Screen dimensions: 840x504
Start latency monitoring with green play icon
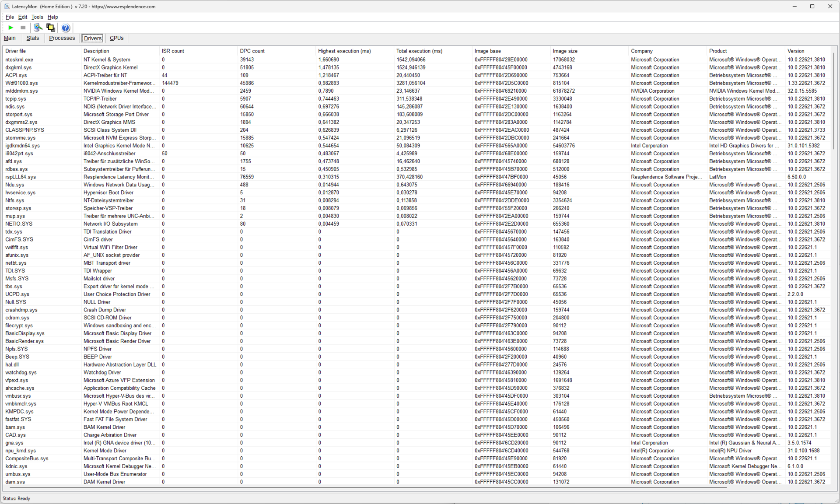[x=10, y=28]
